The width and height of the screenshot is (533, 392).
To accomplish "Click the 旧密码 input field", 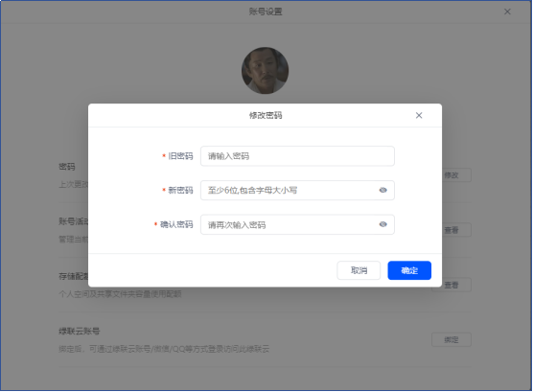I will [297, 156].
